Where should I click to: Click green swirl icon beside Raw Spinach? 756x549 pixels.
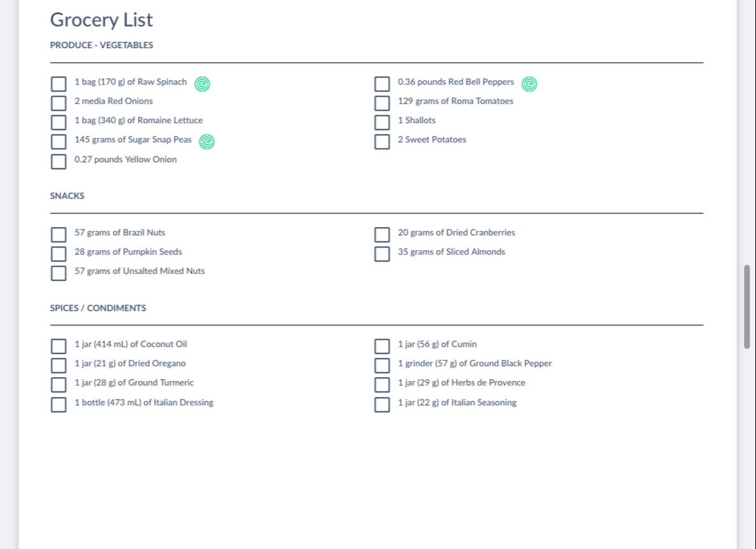tap(202, 84)
